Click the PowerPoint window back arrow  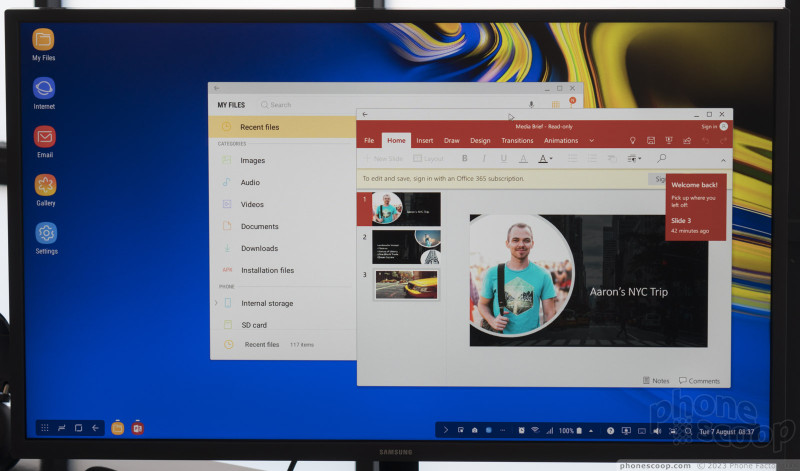pos(365,114)
